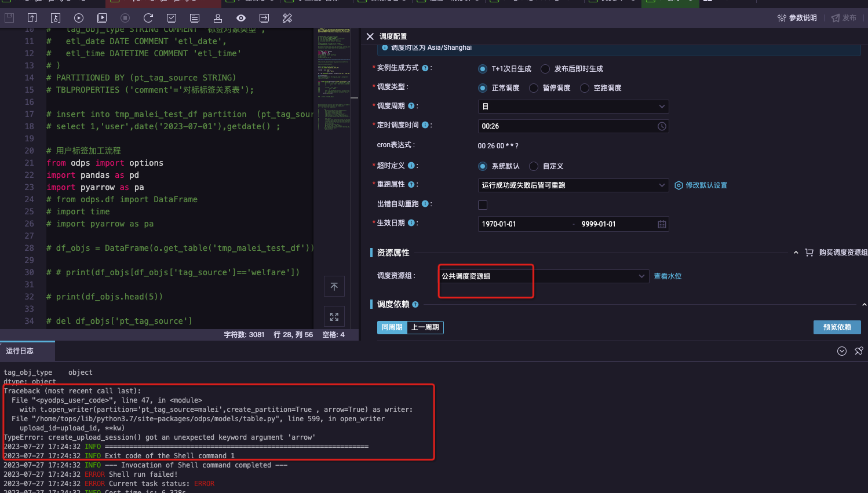Select 发布后即时生成 radio option

click(x=545, y=69)
